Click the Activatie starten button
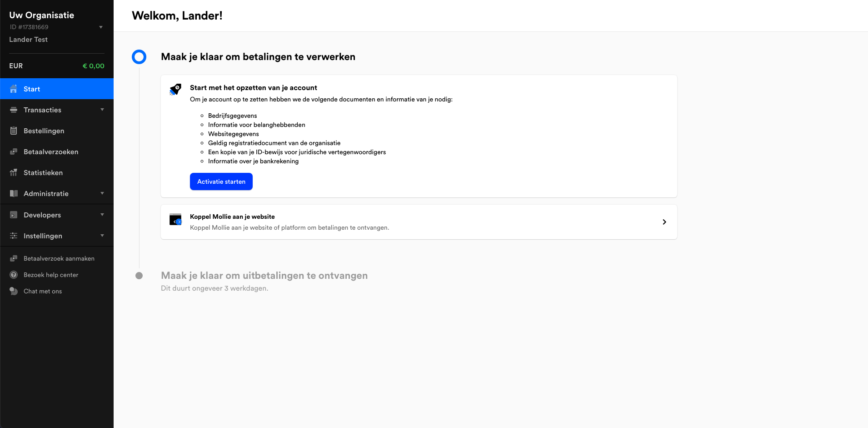Screen dimensions: 868x428 click(221, 181)
